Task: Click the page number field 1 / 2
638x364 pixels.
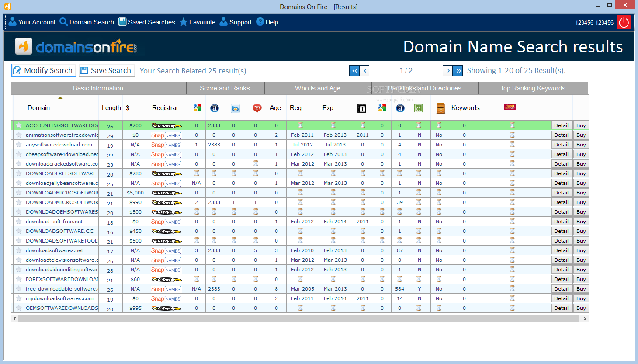Action: click(406, 70)
